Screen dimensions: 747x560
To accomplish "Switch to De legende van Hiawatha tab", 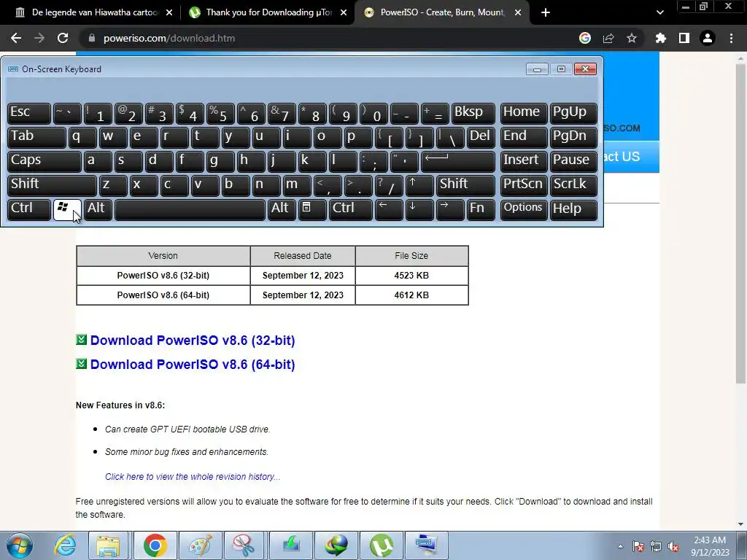I will click(94, 12).
